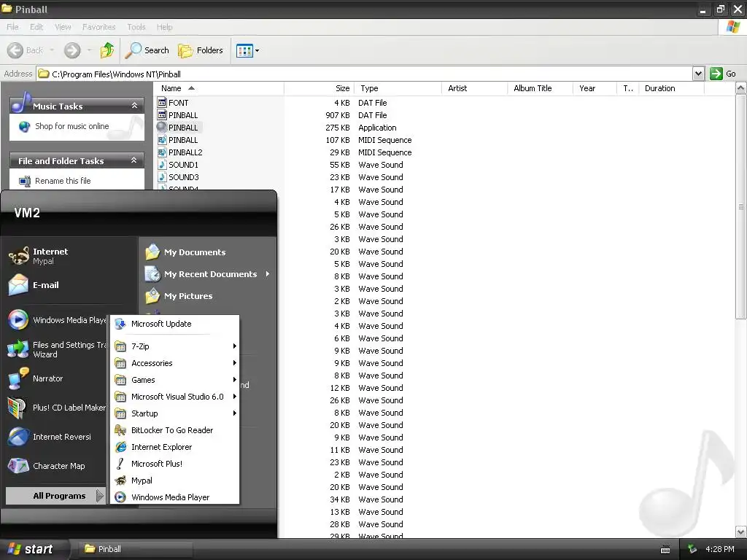Launch Windows Media Player from pinned list
This screenshot has width=747, height=560.
tap(57, 320)
